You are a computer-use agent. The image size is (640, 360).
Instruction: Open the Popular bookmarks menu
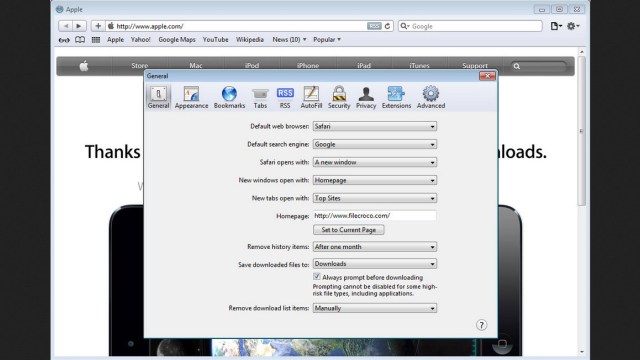[327, 40]
